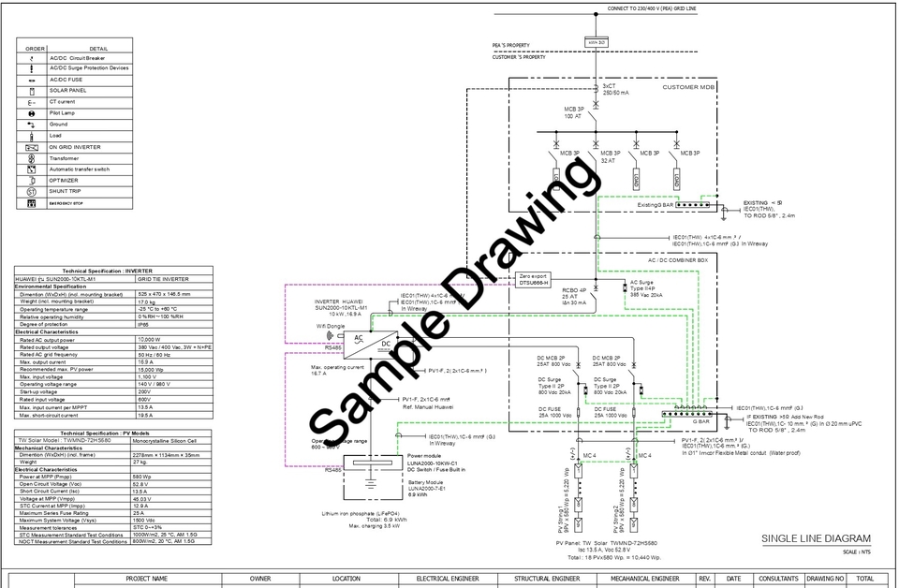The image size is (899, 588).
Task: Click the AC/DC Circuit Breaker legend symbol
Action: tap(32, 58)
